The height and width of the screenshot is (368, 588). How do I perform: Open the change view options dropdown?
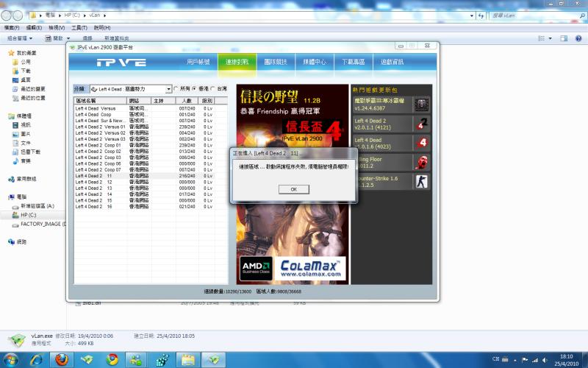tap(550, 38)
